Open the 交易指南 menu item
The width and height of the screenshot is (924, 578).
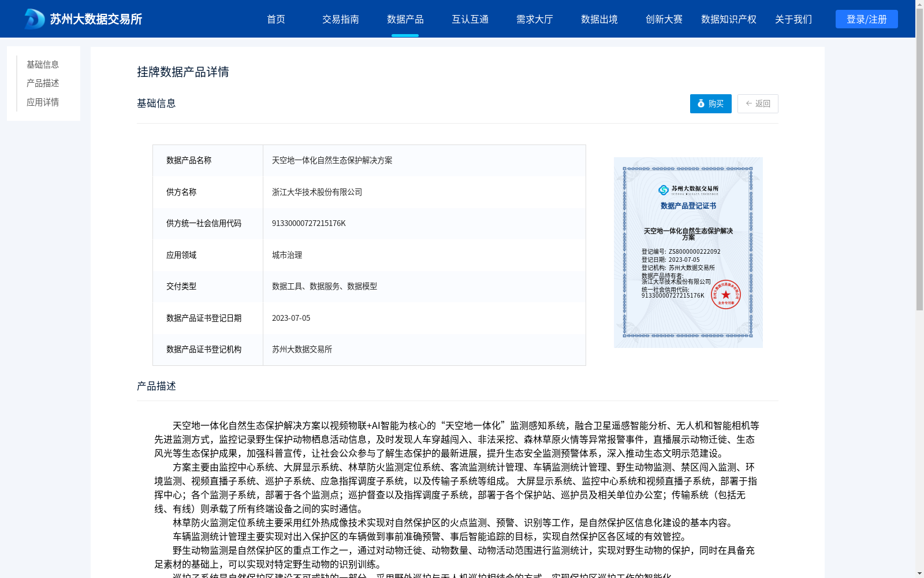click(x=341, y=19)
